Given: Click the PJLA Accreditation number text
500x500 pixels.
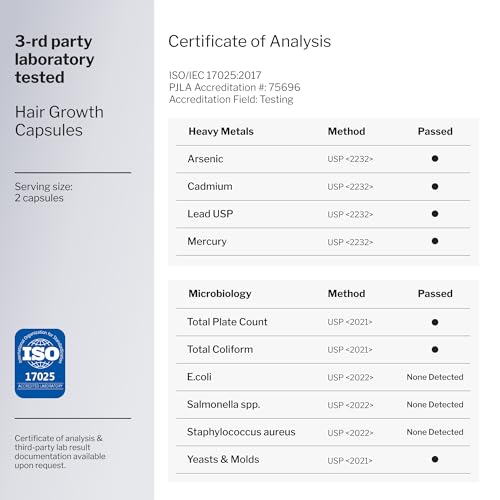Looking at the screenshot, I should (234, 87).
